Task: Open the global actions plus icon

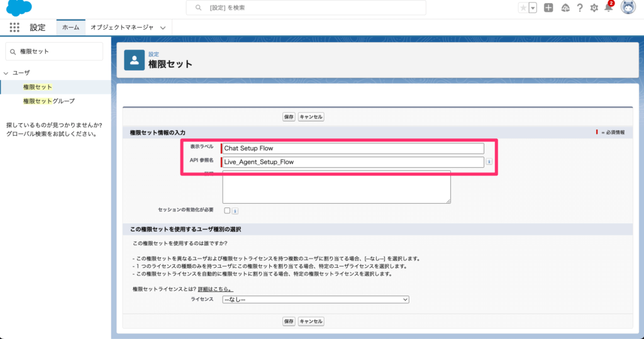Action: (x=548, y=8)
